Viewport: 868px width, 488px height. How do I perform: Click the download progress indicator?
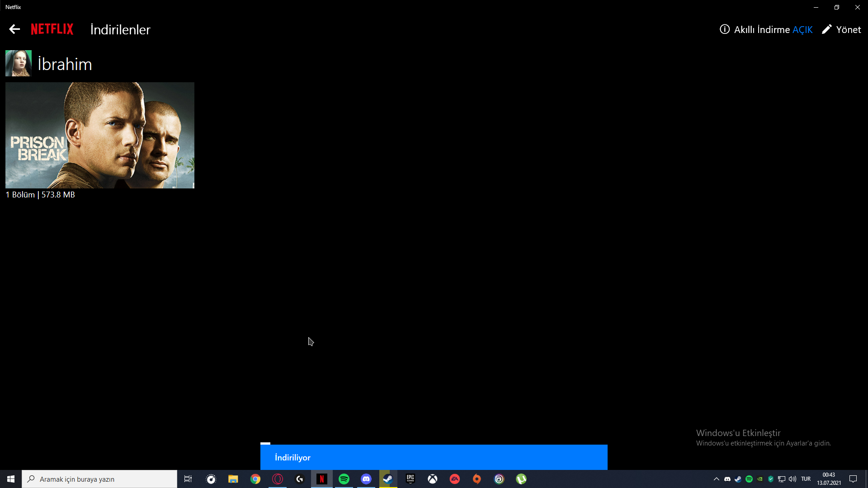pos(265,443)
